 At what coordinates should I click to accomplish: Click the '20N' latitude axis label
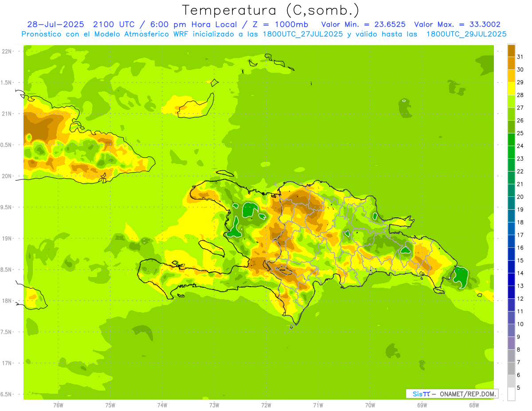(x=7, y=176)
